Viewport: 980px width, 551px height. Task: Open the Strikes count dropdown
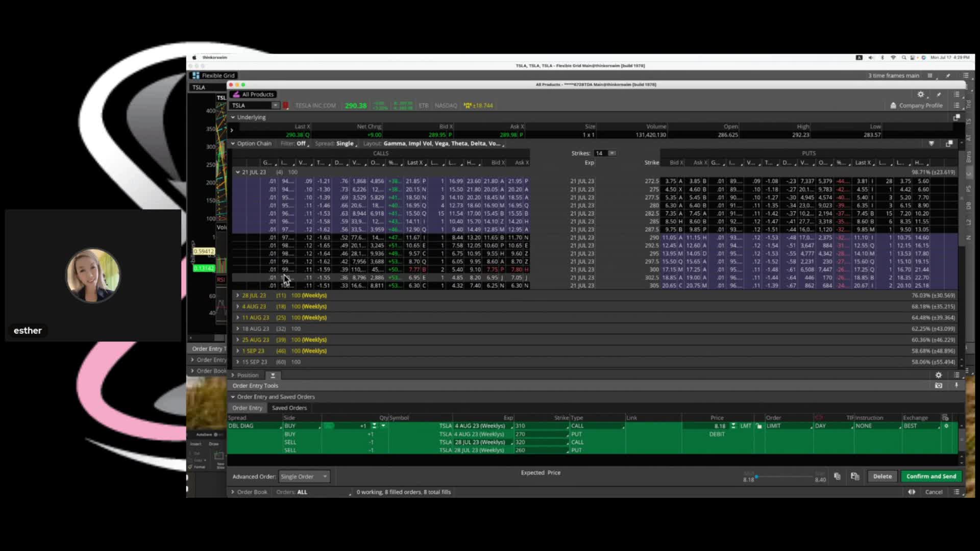pos(612,153)
